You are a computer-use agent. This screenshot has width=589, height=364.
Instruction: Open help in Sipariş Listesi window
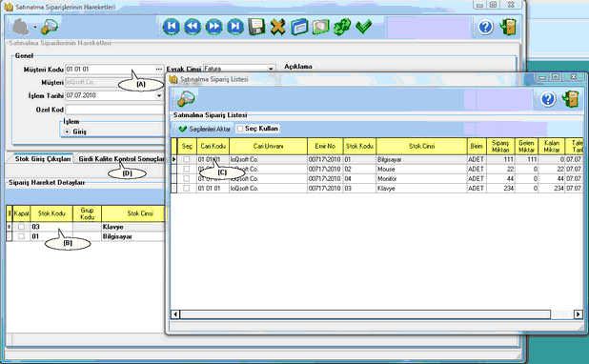[548, 99]
